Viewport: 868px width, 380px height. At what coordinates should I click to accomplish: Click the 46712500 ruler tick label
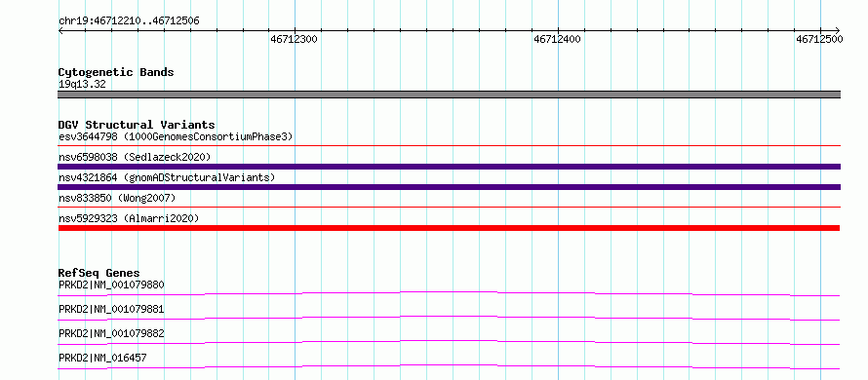[x=819, y=39]
